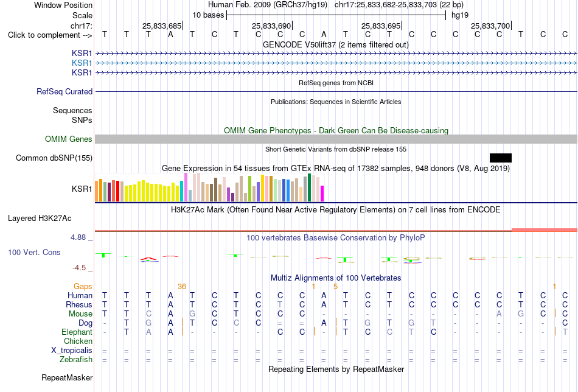Select the X_tropicalis alignment row label
578x392 pixels.
(x=72, y=351)
